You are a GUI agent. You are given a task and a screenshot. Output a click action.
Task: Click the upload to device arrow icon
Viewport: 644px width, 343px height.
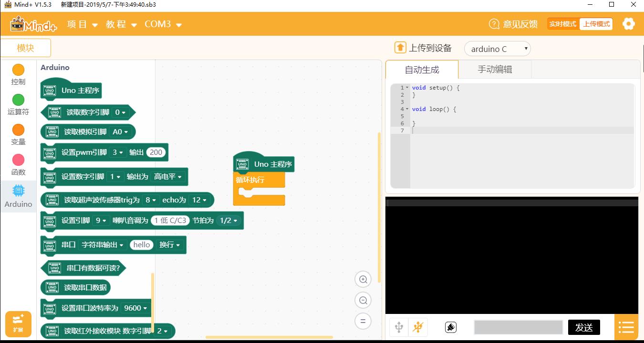coord(400,48)
